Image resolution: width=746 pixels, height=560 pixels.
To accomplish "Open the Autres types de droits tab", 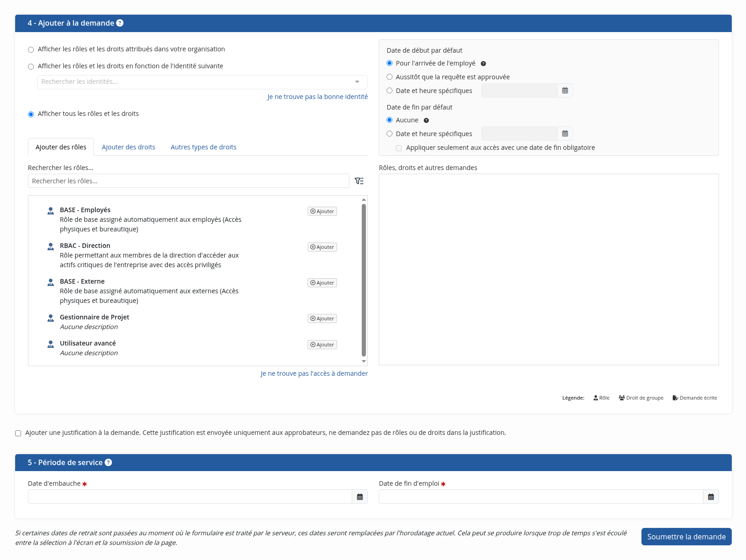I will 204,147.
